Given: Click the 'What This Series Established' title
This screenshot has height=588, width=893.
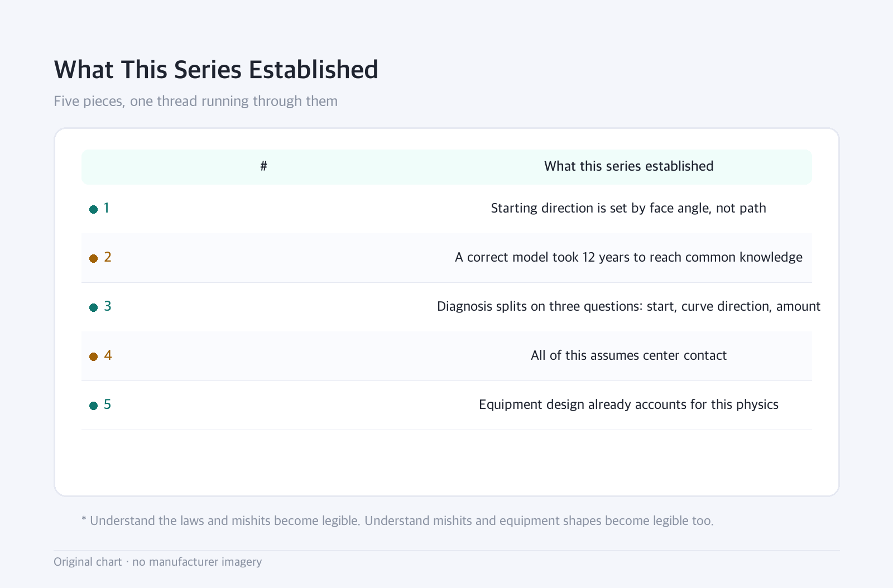Looking at the screenshot, I should [x=216, y=70].
